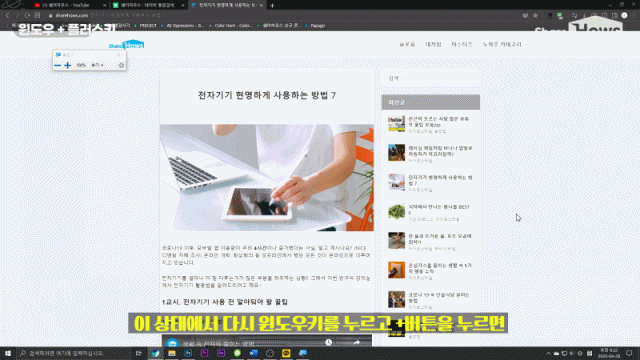The width and height of the screenshot is (640, 360).
Task: Open After Effects from the taskbar
Action: [x=221, y=353]
